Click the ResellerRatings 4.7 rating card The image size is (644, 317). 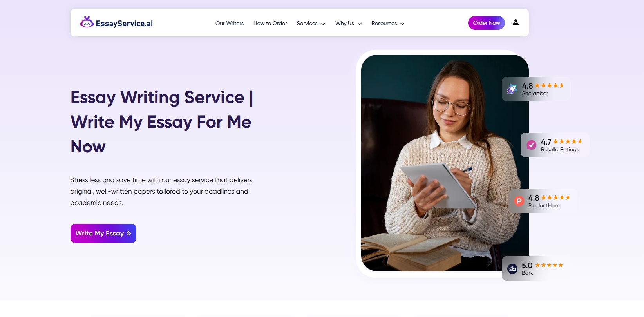tap(555, 145)
